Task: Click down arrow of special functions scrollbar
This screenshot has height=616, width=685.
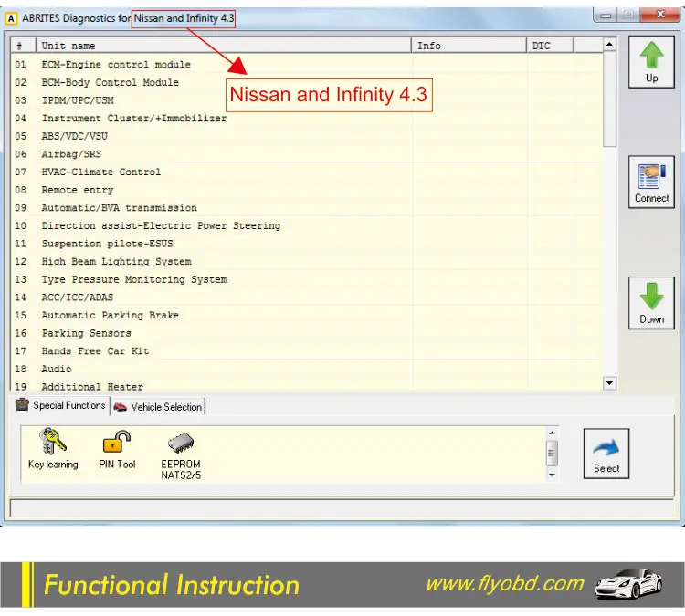Action: point(553,475)
